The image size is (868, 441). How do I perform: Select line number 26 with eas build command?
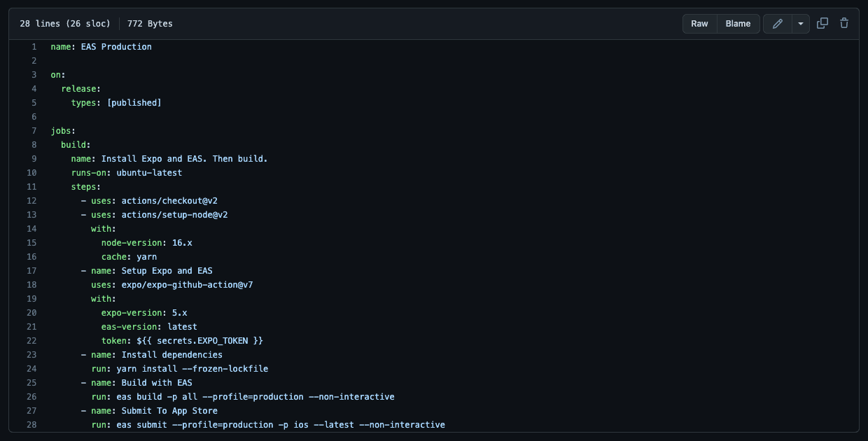(31, 396)
